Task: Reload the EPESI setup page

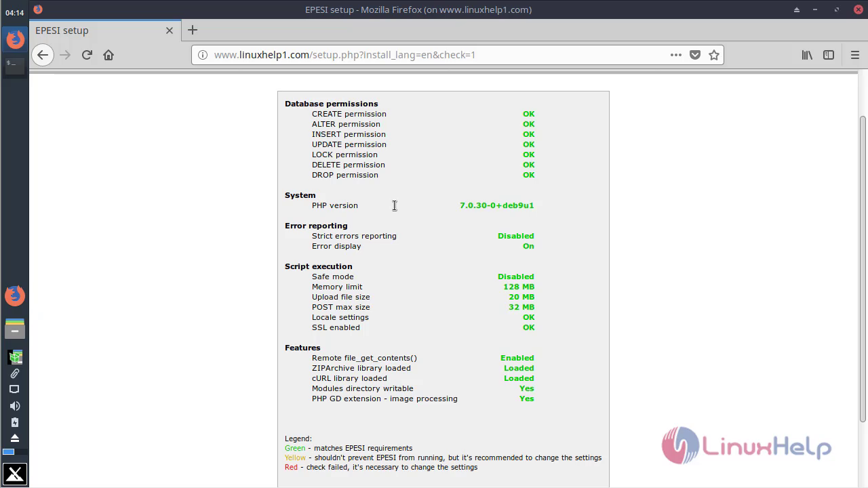Action: pos(87,55)
